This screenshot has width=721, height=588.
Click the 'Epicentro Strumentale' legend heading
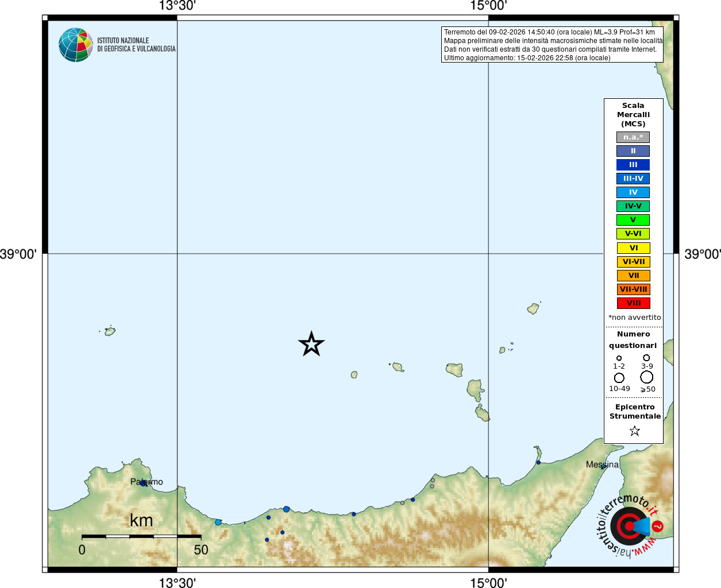point(635,411)
